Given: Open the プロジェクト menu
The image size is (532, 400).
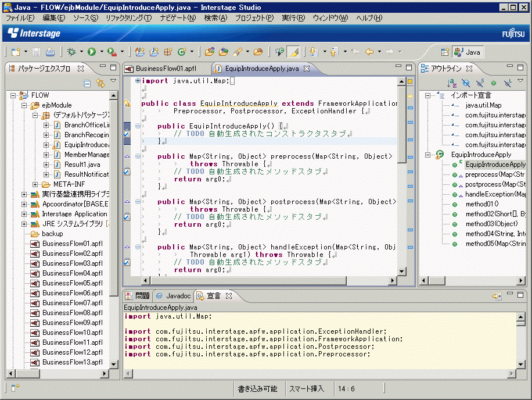Looking at the screenshot, I should (254, 18).
